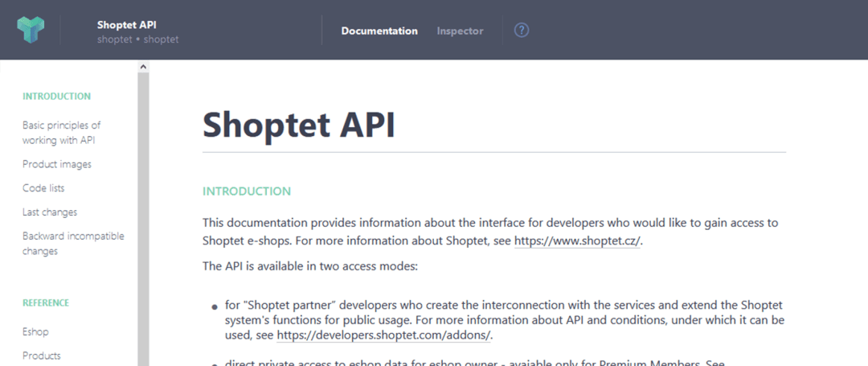Select Products under Reference
Screen dimensions: 868x366
(x=42, y=356)
